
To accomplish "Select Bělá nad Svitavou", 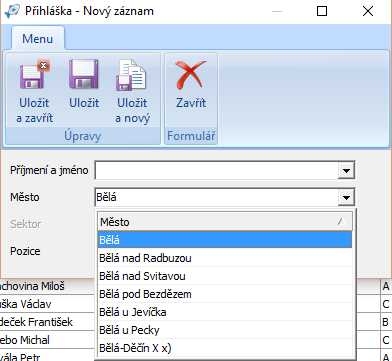I will click(x=225, y=276).
